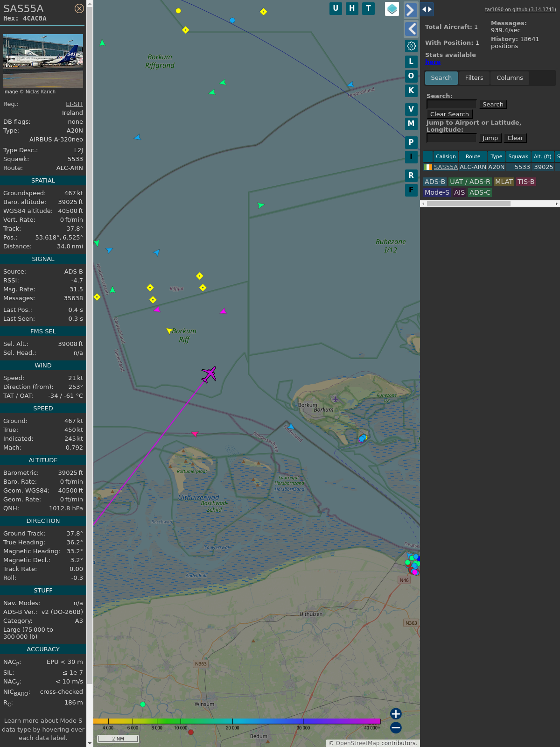Click the ADS-C source legend
560x747 pixels.
coord(480,193)
